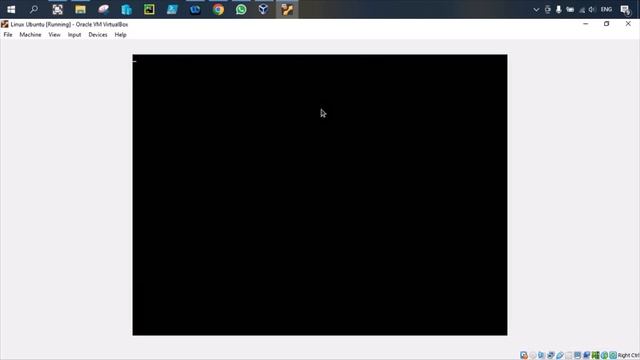
Task: Click the Right Ctrl host key label
Action: click(x=629, y=356)
